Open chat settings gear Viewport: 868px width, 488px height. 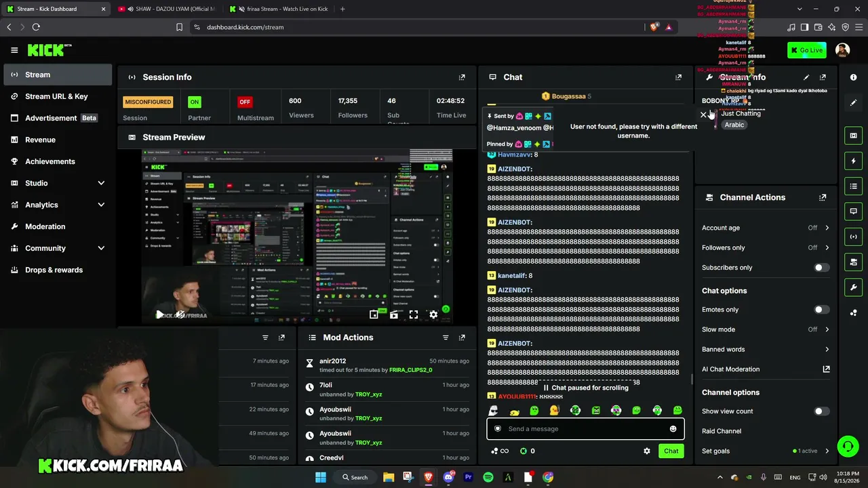click(x=647, y=451)
